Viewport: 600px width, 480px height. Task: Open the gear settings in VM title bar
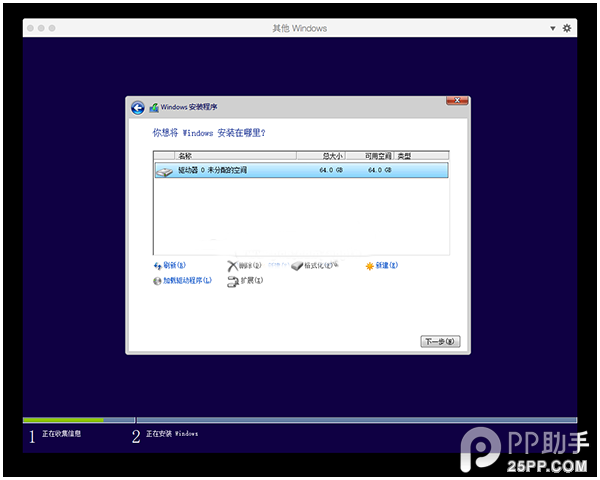pyautogui.click(x=567, y=28)
